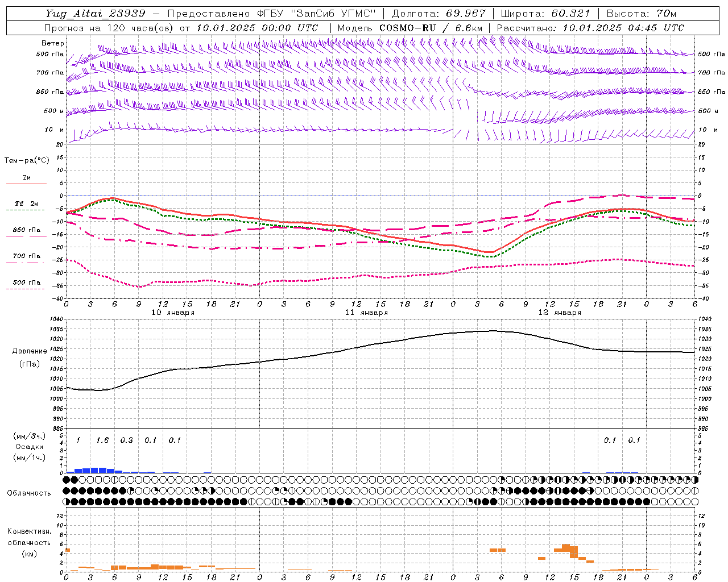Click the Давление pressure panel label
Image resolution: width=728 pixels, height=582 pixels.
[30, 351]
